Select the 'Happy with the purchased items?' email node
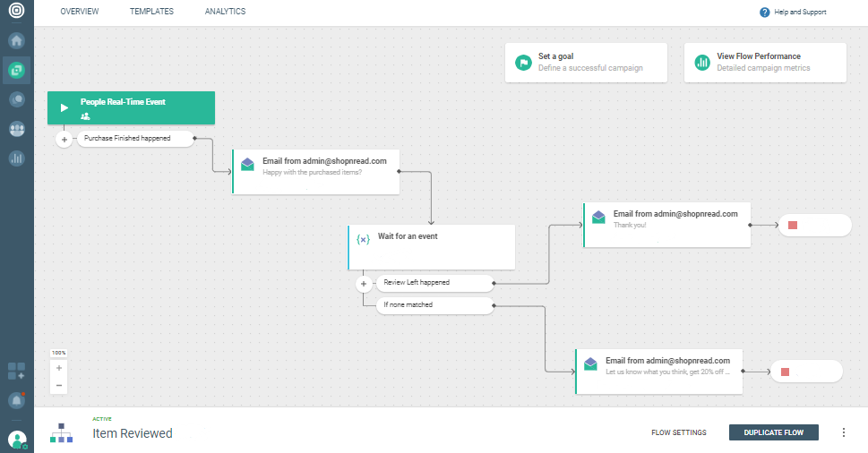 tap(315, 171)
